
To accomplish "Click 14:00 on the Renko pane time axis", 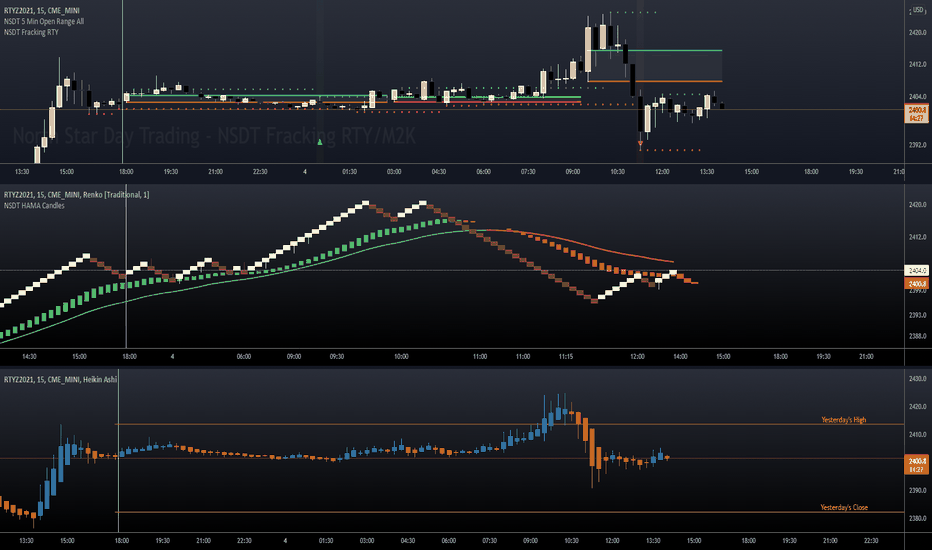I will [x=680, y=357].
